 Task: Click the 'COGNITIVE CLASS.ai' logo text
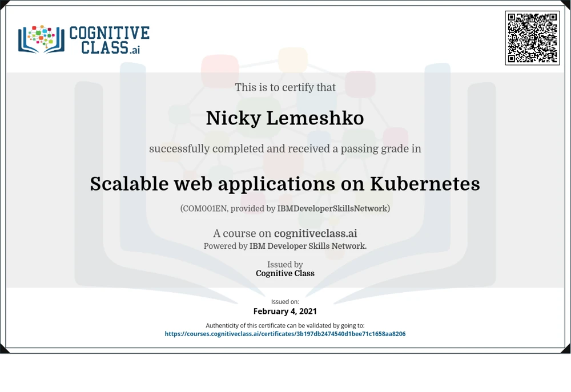109,40
